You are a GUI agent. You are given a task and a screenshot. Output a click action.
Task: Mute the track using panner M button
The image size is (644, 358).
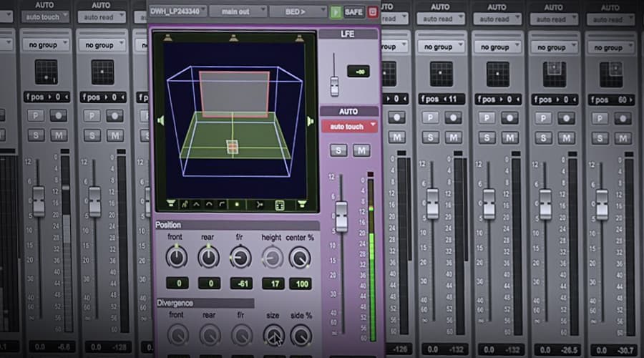tap(361, 150)
